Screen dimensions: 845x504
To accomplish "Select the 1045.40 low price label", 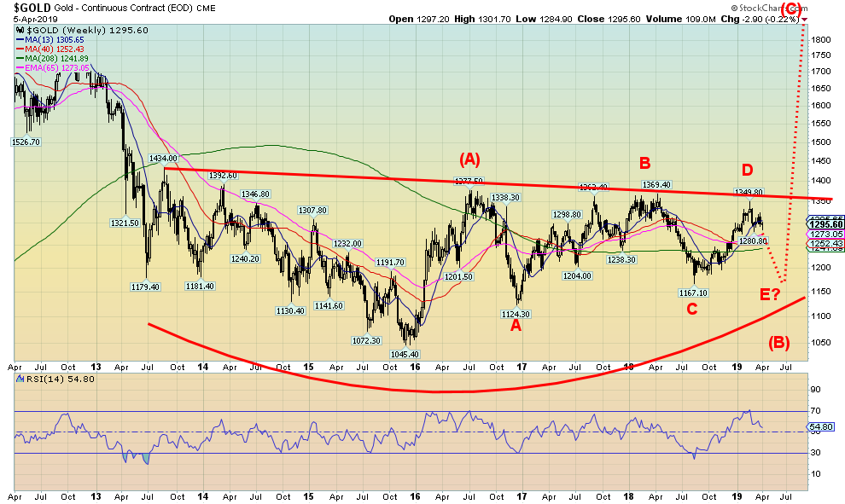I will click(404, 354).
